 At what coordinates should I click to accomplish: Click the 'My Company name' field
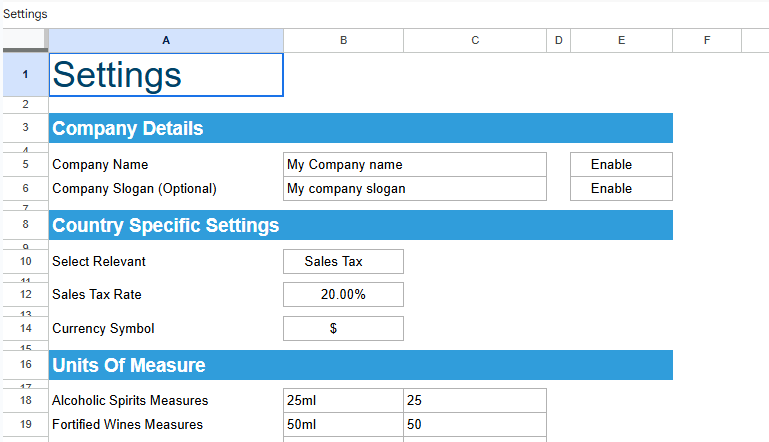pos(415,165)
